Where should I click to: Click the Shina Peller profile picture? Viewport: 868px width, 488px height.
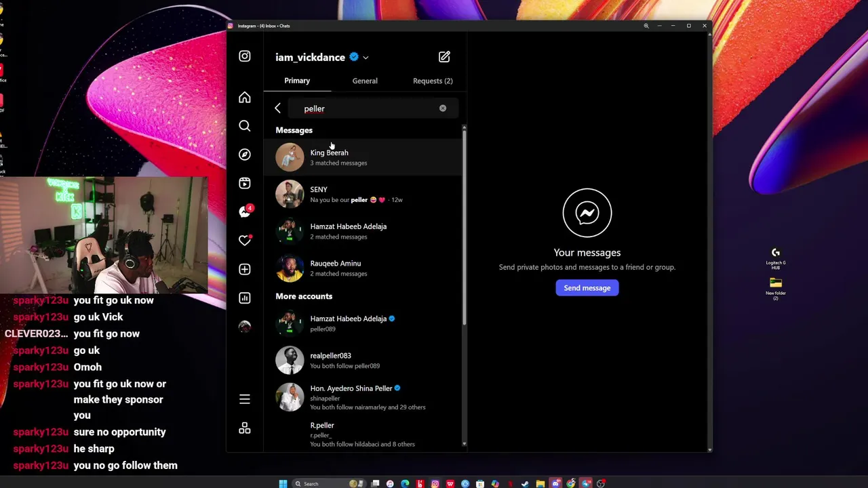[290, 397]
